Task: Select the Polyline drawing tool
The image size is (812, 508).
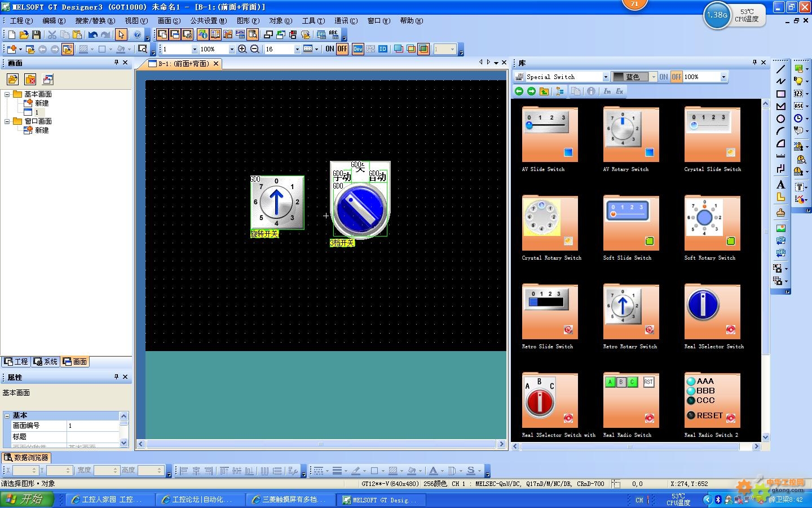Action: click(x=781, y=82)
